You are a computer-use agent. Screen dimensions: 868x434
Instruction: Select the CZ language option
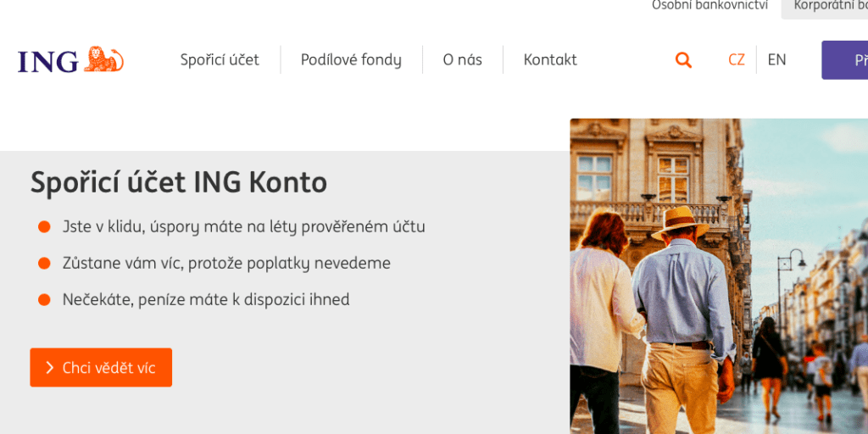(737, 60)
